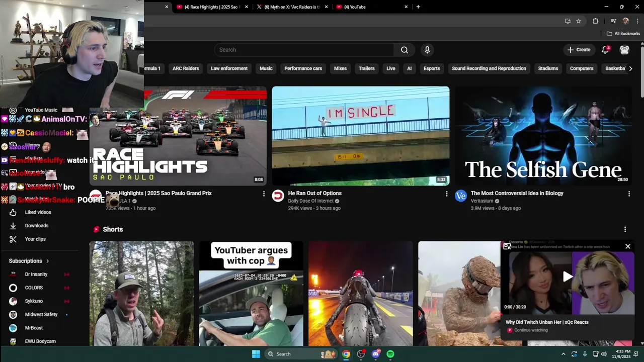The width and height of the screenshot is (644, 362).
Task: Open the motorcycle drag strip short
Action: (x=361, y=294)
